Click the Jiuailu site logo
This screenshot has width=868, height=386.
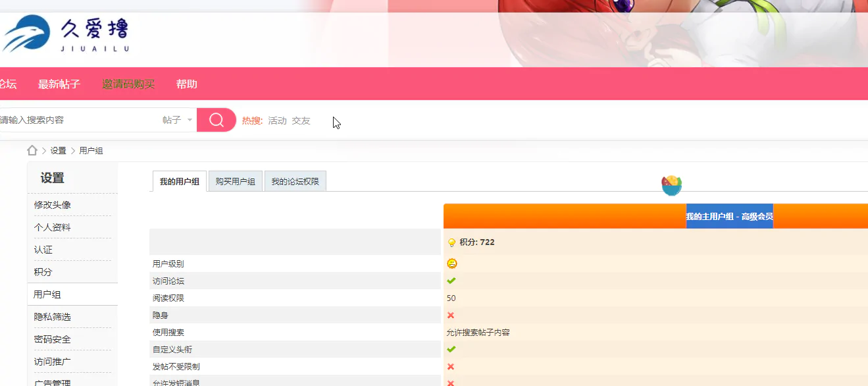point(66,34)
